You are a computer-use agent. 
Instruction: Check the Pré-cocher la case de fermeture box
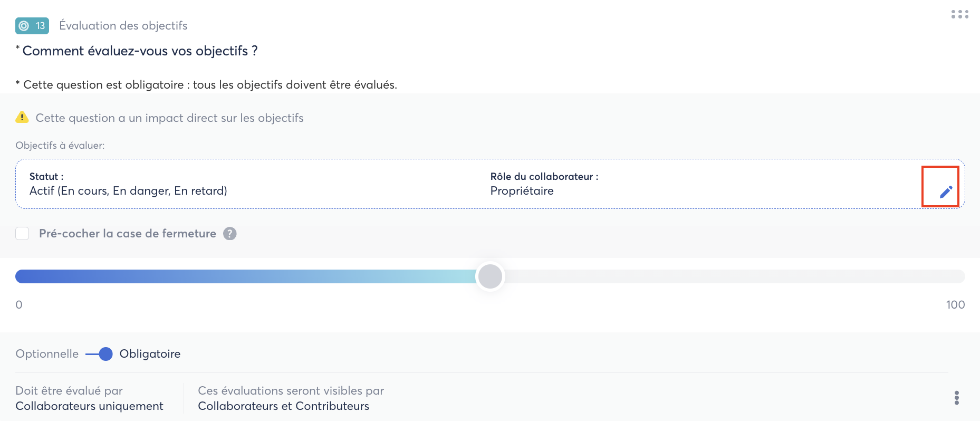coord(22,234)
